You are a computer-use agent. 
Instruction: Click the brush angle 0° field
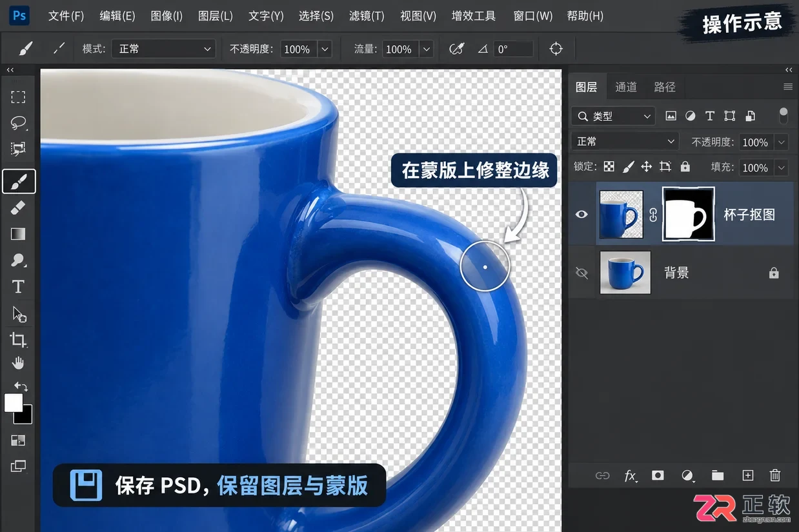(x=514, y=49)
